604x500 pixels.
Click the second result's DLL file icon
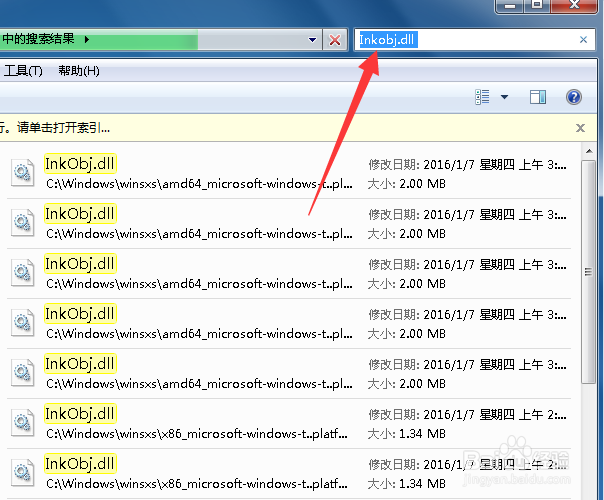pyautogui.click(x=22, y=222)
